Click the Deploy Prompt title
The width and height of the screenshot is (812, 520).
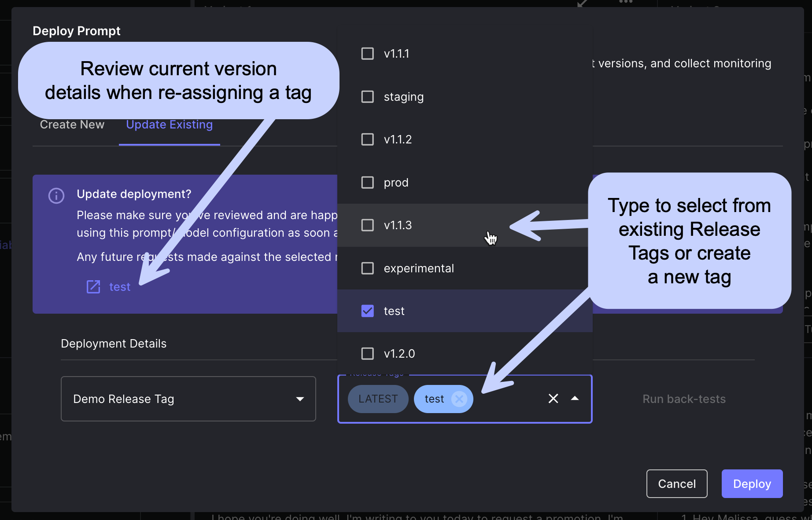(77, 31)
